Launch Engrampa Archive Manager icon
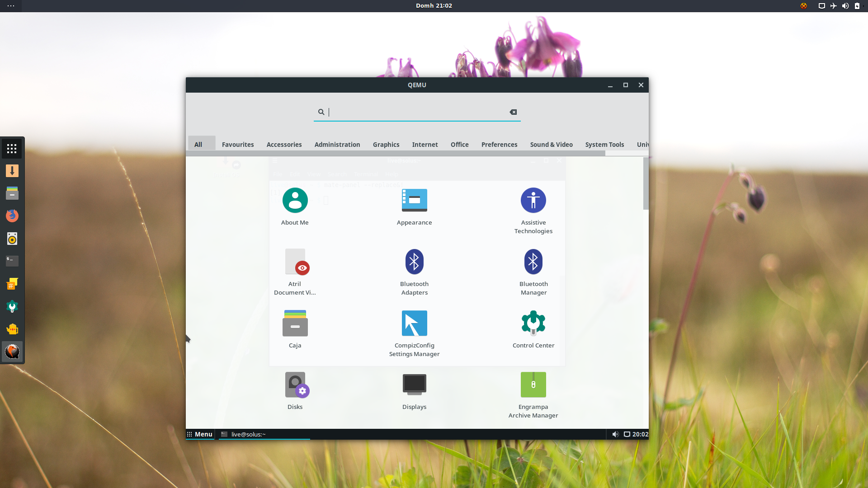The height and width of the screenshot is (488, 868). coord(533,385)
